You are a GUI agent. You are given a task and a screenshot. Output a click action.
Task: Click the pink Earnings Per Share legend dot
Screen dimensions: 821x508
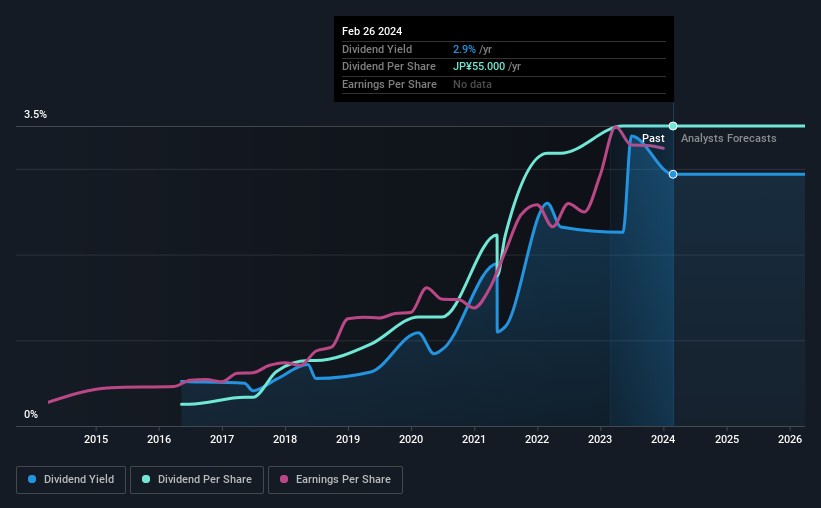[284, 479]
